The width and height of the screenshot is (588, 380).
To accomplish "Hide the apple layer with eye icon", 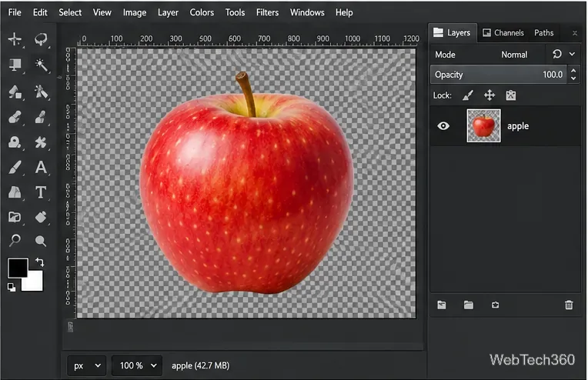I will pyautogui.click(x=443, y=126).
